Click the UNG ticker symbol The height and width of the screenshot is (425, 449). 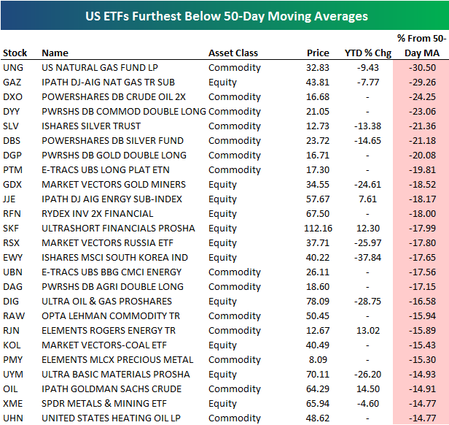pos(13,68)
